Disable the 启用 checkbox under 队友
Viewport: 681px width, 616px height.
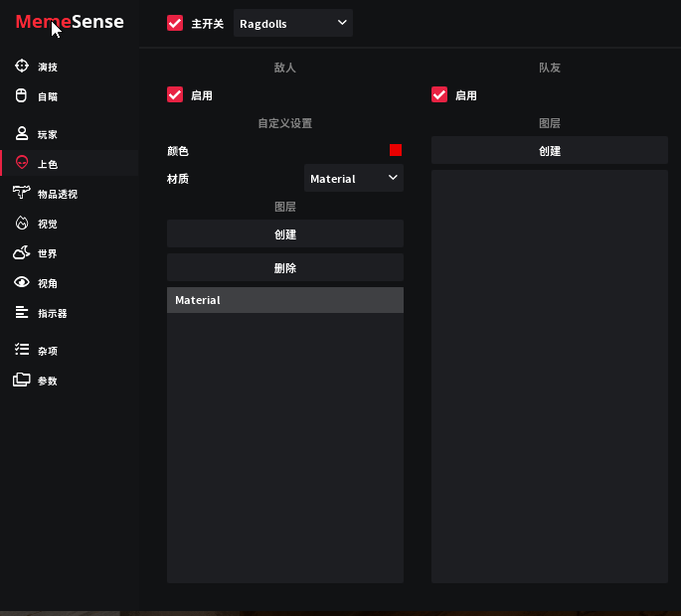(439, 95)
